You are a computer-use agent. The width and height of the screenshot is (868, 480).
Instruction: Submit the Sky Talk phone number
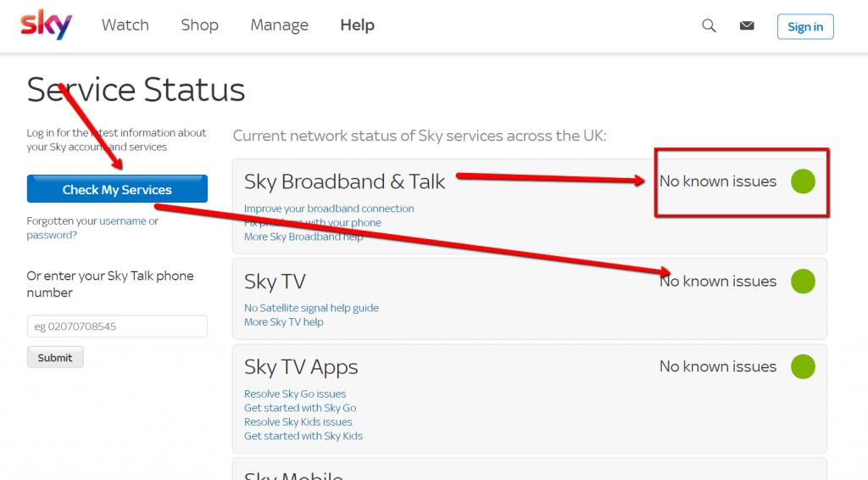55,357
